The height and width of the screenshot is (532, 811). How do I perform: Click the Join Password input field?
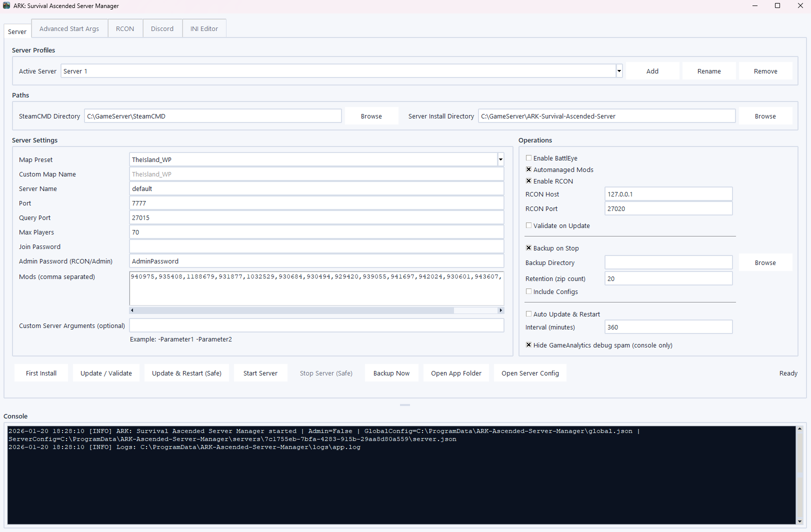(x=316, y=246)
